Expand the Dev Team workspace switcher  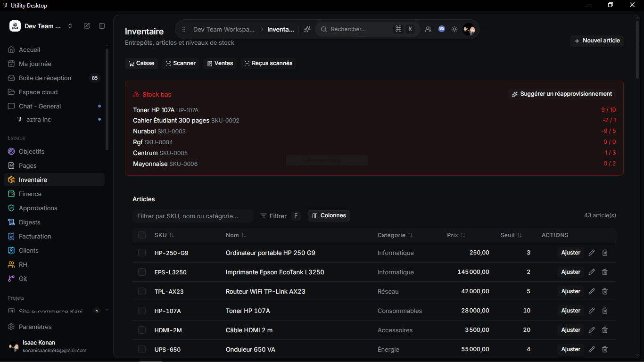coord(41,26)
